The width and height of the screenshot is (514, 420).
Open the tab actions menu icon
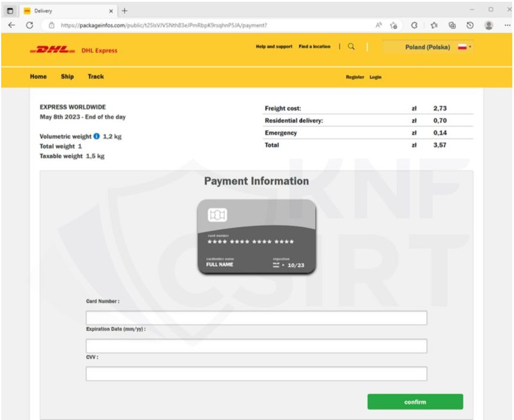(11, 11)
